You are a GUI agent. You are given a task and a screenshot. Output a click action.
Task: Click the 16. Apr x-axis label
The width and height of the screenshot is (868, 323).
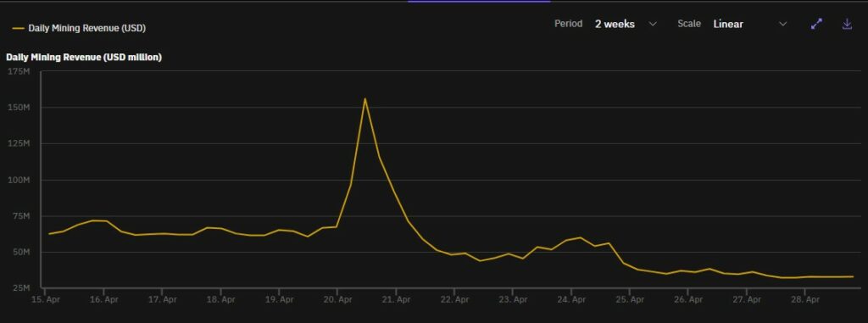tap(103, 300)
